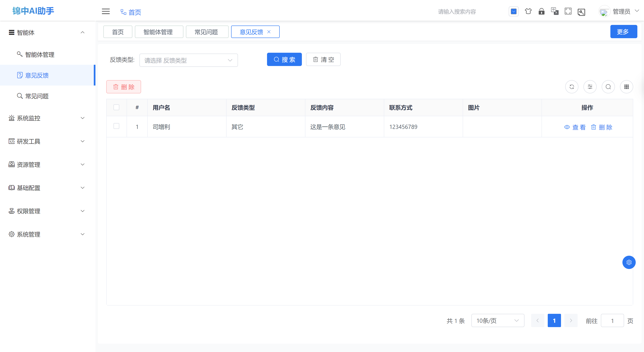The image size is (644, 352).
Task: Open the theme shirt icon
Action: (528, 11)
